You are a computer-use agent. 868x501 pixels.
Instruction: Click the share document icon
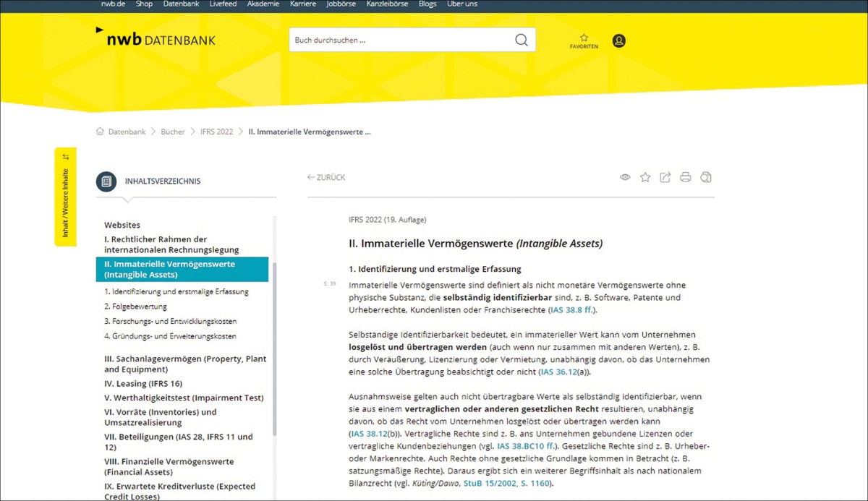(665, 178)
